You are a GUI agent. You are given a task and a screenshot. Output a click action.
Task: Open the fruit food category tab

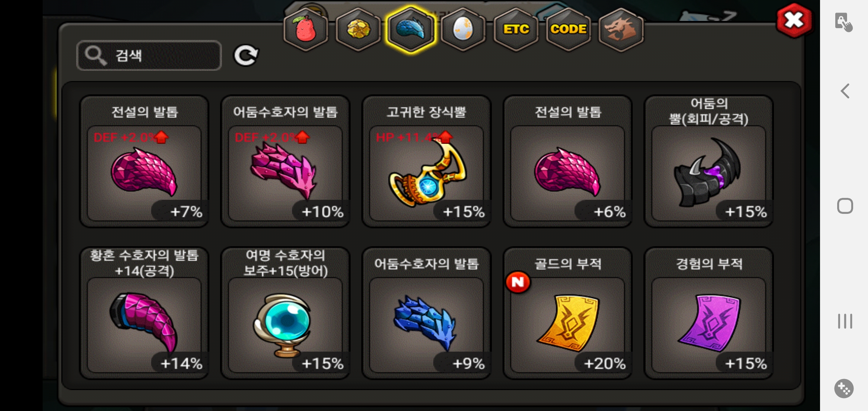[306, 29]
